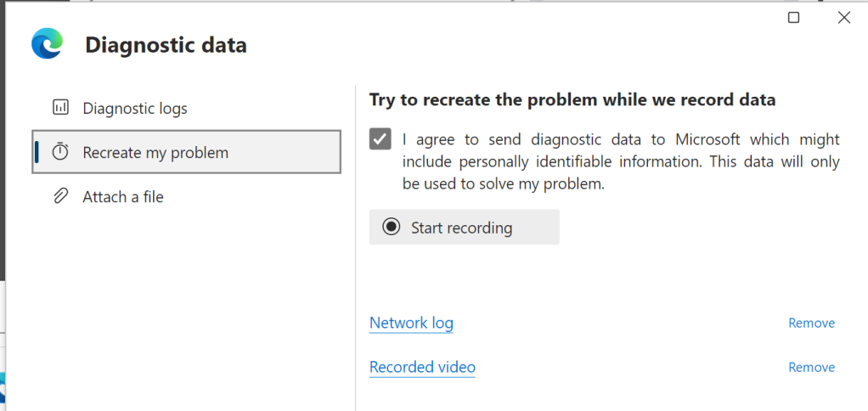Click the Diagnostic data title text

(166, 45)
